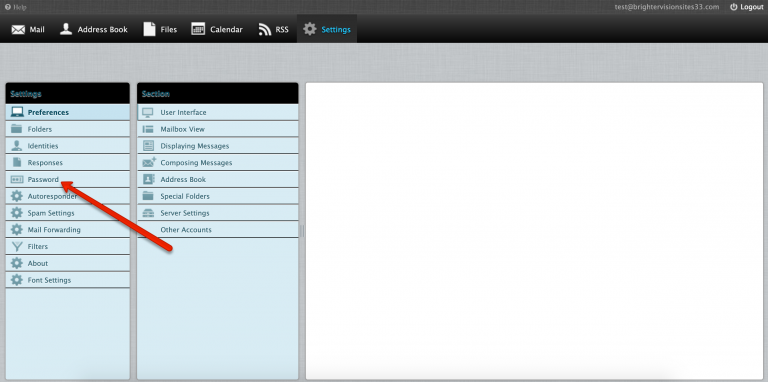This screenshot has height=382, width=768.
Task: Open Spam Settings entry
Action: tap(68, 213)
